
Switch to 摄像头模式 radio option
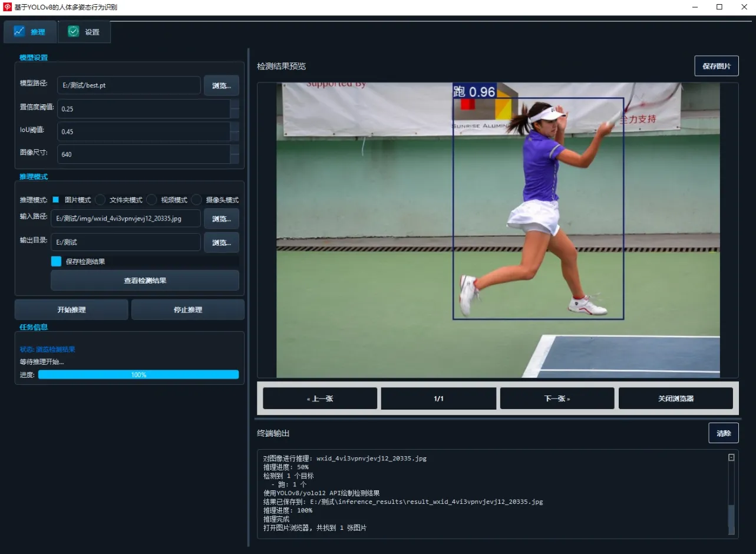pyautogui.click(x=197, y=200)
